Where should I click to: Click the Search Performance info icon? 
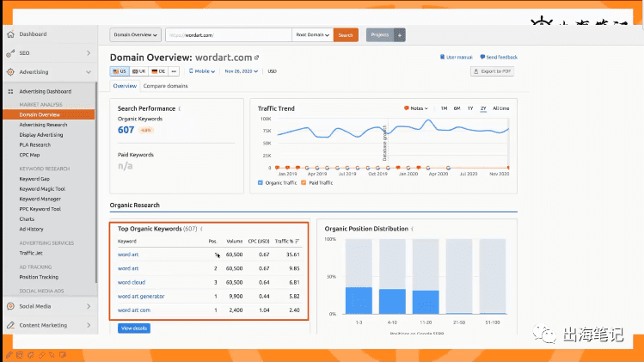tap(180, 109)
